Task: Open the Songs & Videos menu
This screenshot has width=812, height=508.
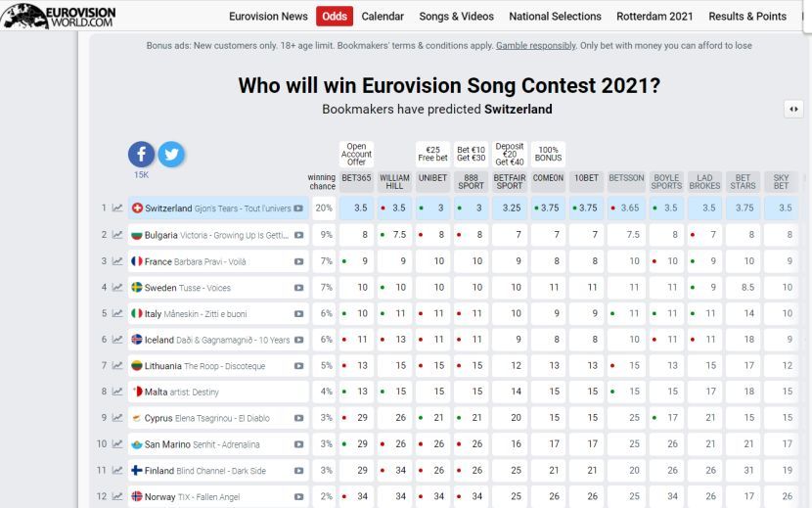Action: [x=457, y=17]
